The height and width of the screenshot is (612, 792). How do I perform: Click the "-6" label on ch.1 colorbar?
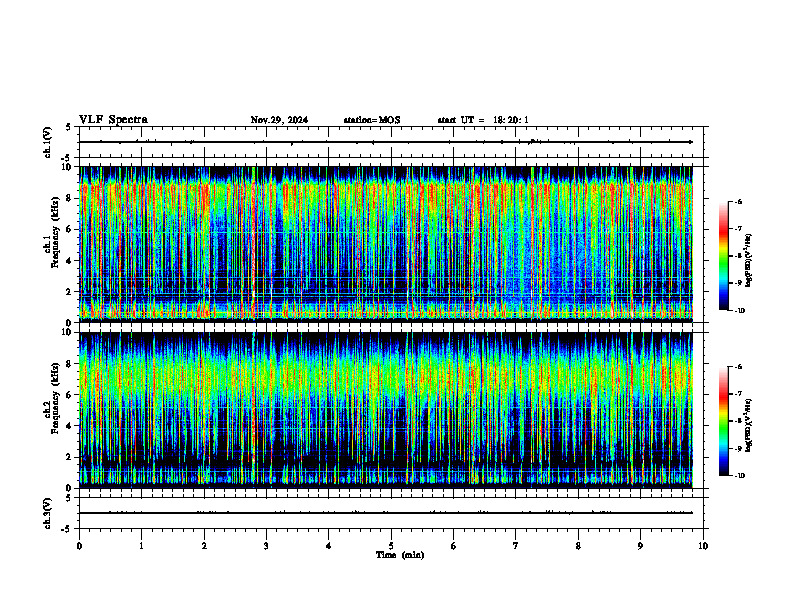738,202
